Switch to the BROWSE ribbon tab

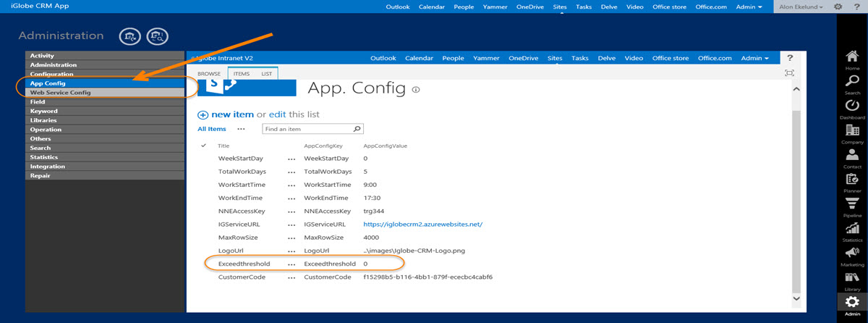pos(209,73)
